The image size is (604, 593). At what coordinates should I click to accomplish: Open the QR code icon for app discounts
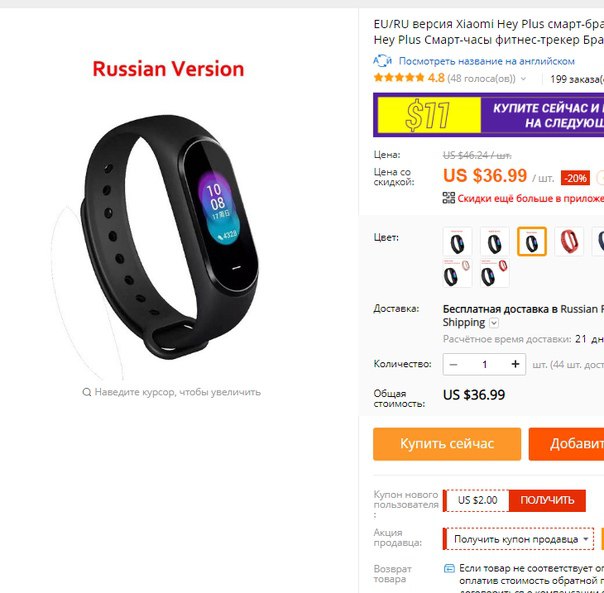click(x=449, y=198)
